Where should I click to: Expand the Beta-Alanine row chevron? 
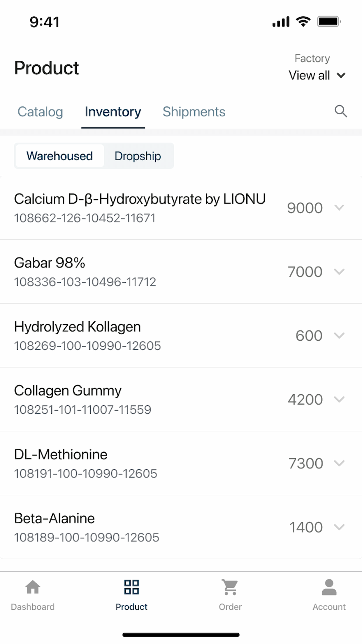(339, 527)
